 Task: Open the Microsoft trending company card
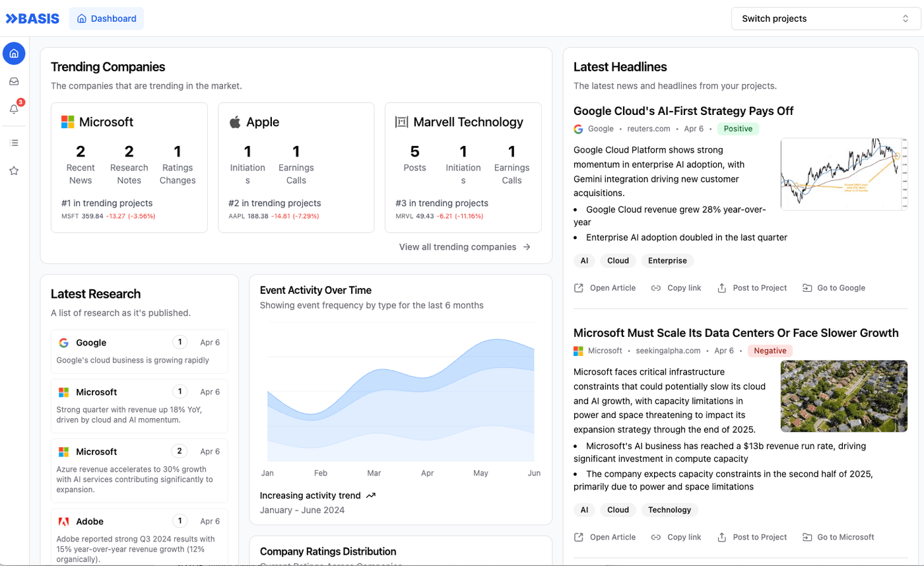(129, 167)
